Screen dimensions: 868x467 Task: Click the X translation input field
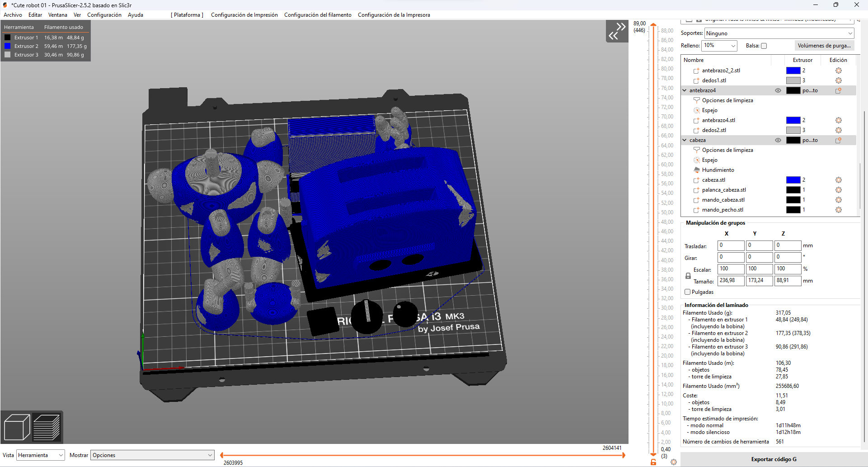[x=731, y=245]
